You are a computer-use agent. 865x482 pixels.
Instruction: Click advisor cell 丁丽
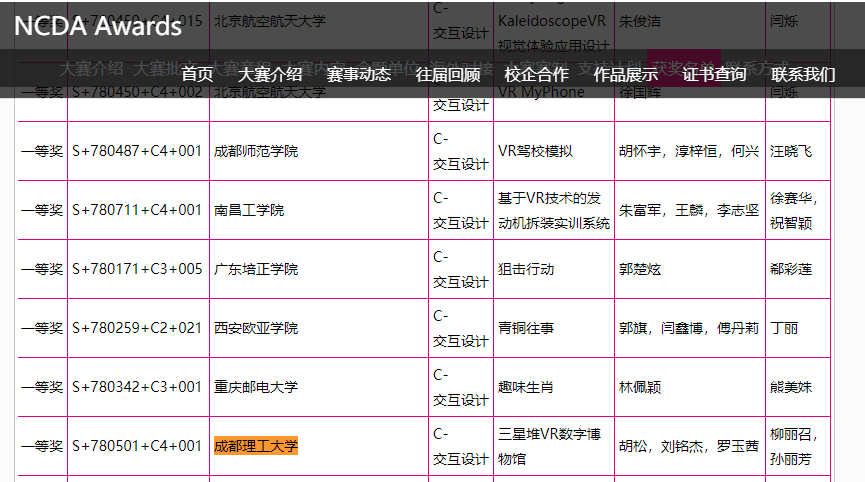(784, 328)
